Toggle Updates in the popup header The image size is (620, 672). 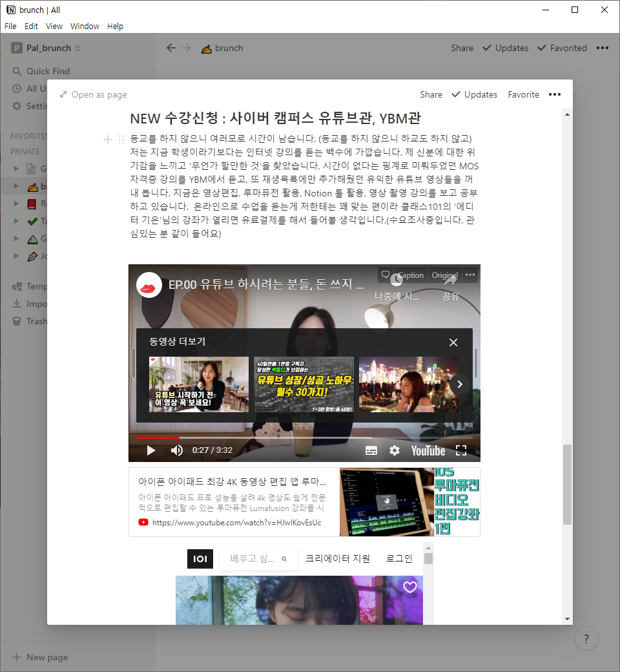475,95
